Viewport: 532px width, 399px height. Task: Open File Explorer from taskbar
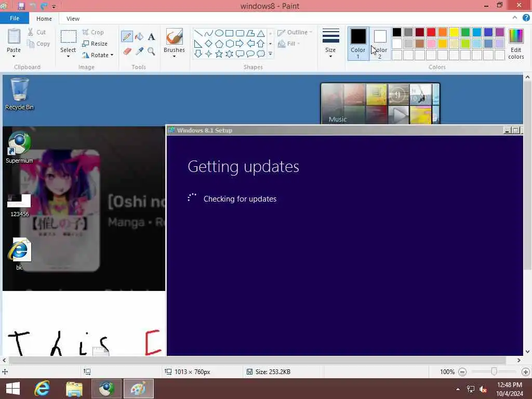[74, 389]
